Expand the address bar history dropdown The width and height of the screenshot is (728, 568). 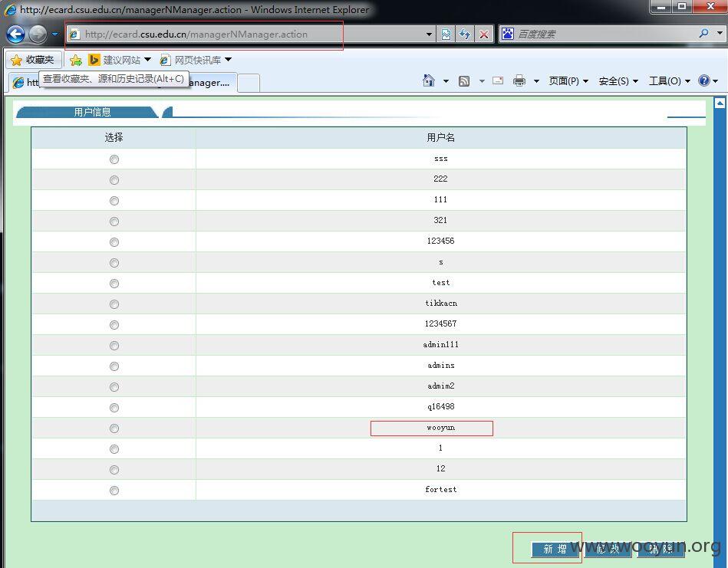429,34
